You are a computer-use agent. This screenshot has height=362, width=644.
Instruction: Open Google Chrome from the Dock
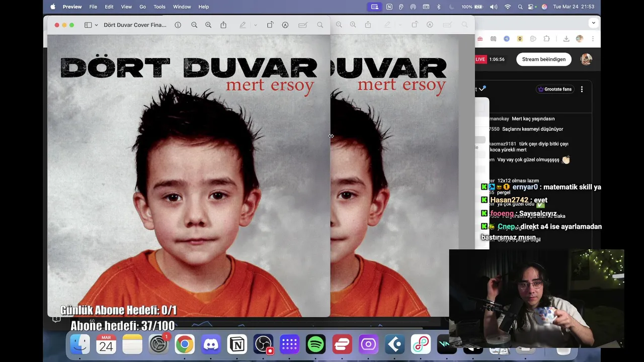click(x=185, y=344)
